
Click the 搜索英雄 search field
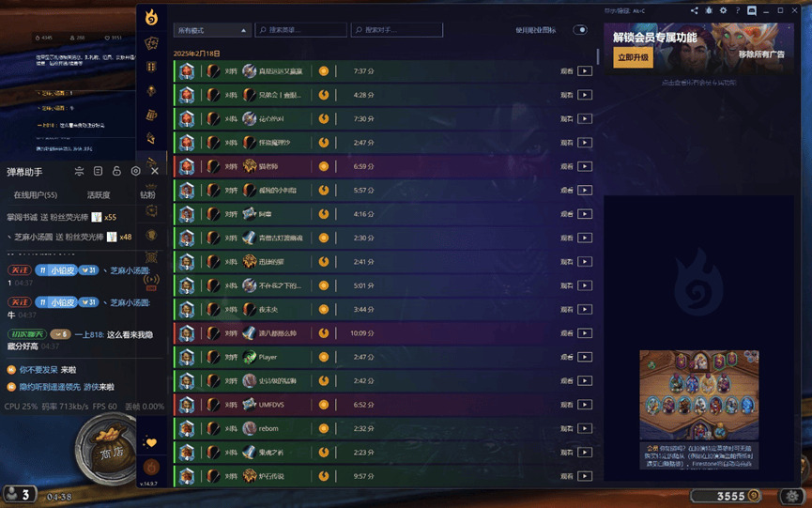pos(301,31)
